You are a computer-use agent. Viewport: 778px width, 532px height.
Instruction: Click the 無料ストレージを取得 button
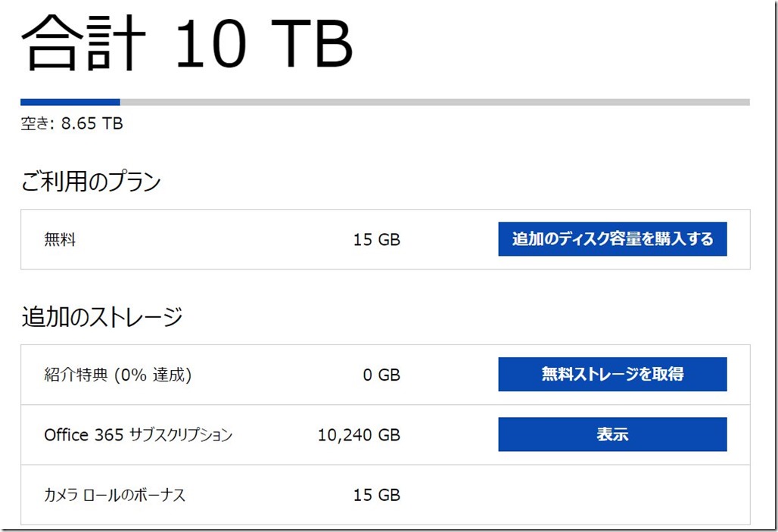tap(612, 374)
